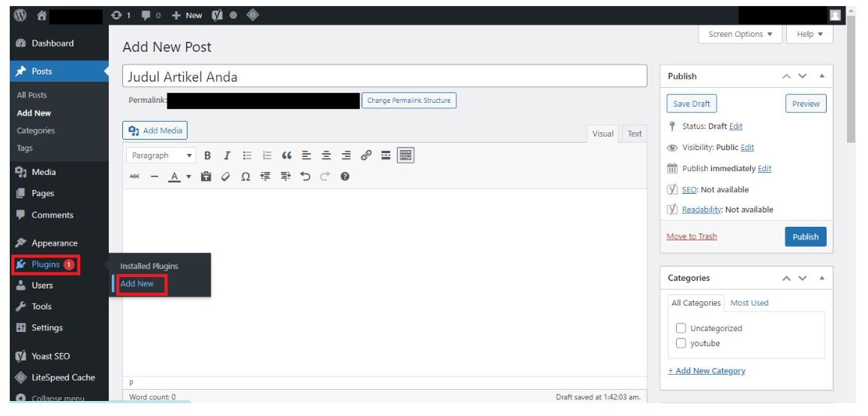Open the Help dropdown tab

(809, 35)
